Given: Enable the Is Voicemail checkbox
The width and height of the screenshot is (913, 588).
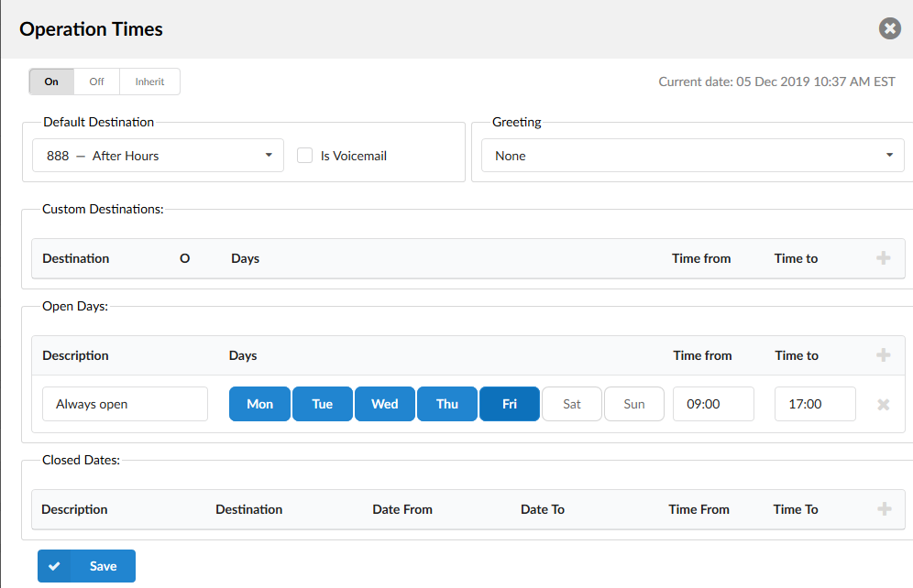Looking at the screenshot, I should pyautogui.click(x=305, y=156).
